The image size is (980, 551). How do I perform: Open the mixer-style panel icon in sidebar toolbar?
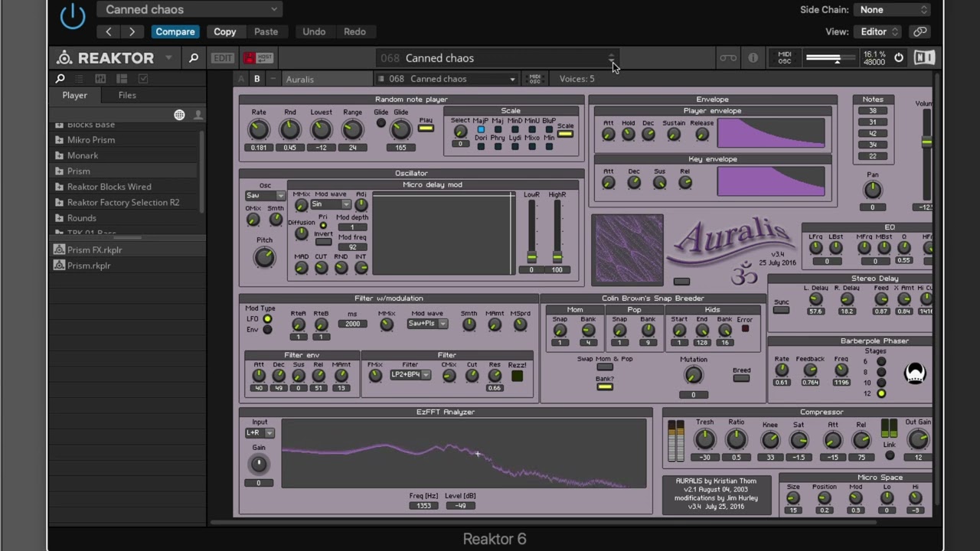[x=100, y=79]
